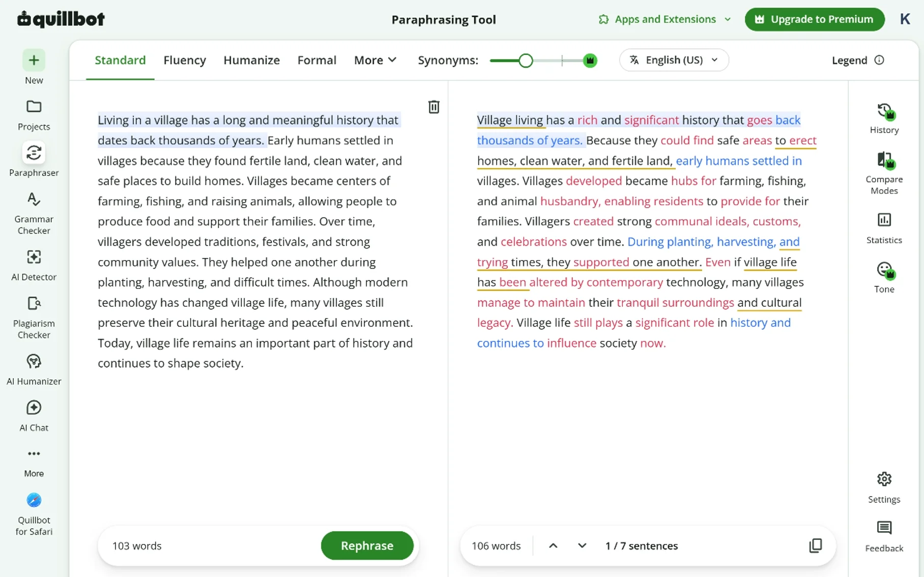Click the New plus icon
924x577 pixels.
[x=34, y=61]
